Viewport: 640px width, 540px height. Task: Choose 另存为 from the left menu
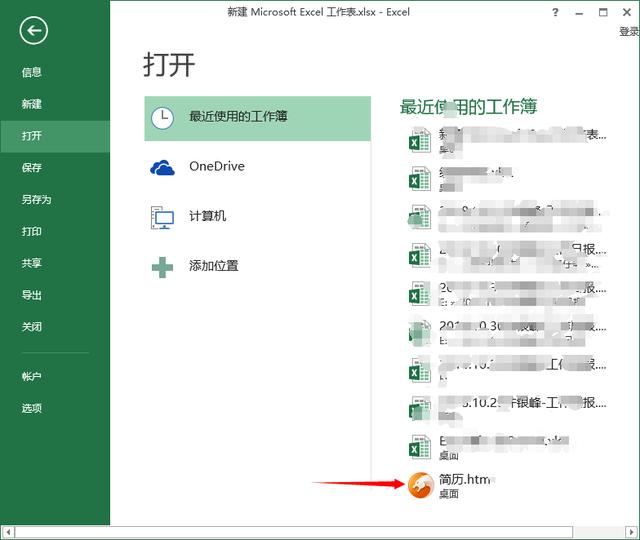(x=36, y=200)
